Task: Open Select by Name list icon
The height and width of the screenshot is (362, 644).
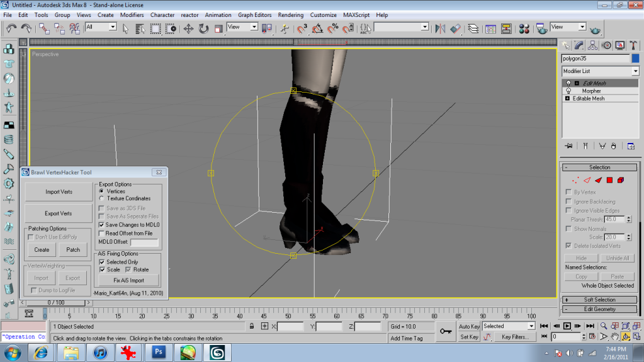Action: [x=140, y=28]
